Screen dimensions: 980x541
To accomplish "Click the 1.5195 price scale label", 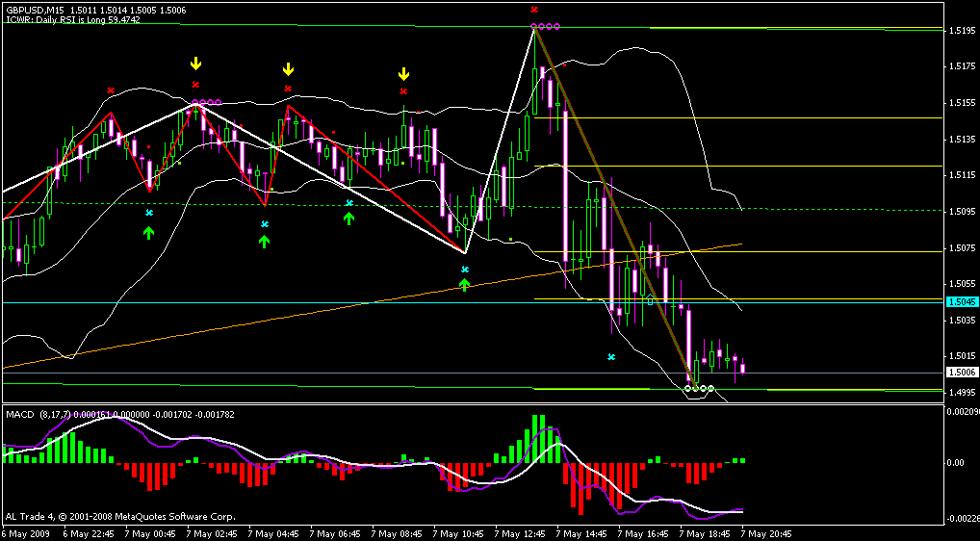I will (x=961, y=31).
